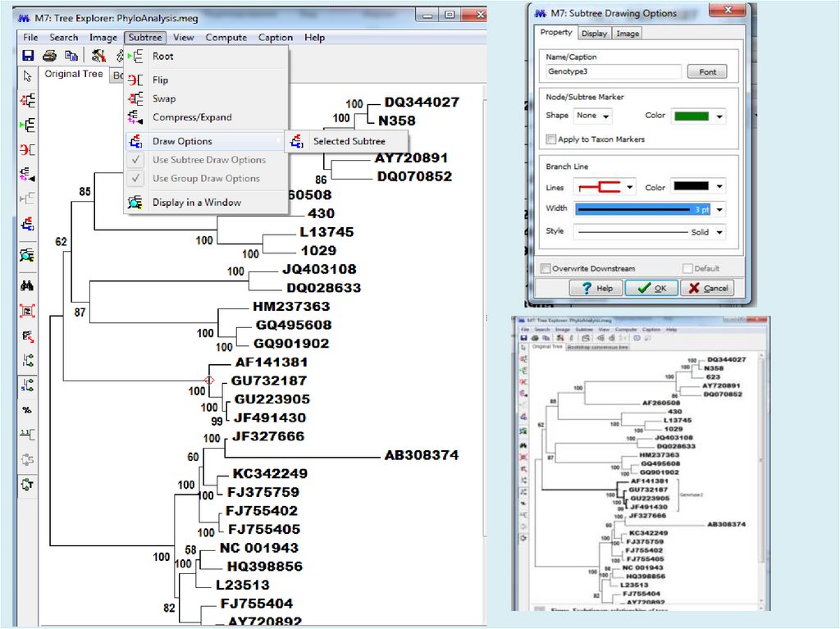Click the green marker color swatch
Viewport: 840px width, 629px height.
click(693, 116)
